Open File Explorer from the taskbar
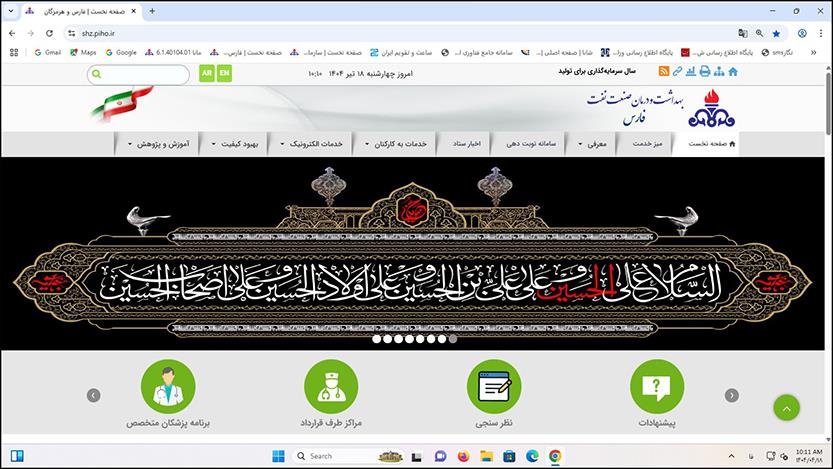Viewport: 833px width, 469px height. click(486, 456)
